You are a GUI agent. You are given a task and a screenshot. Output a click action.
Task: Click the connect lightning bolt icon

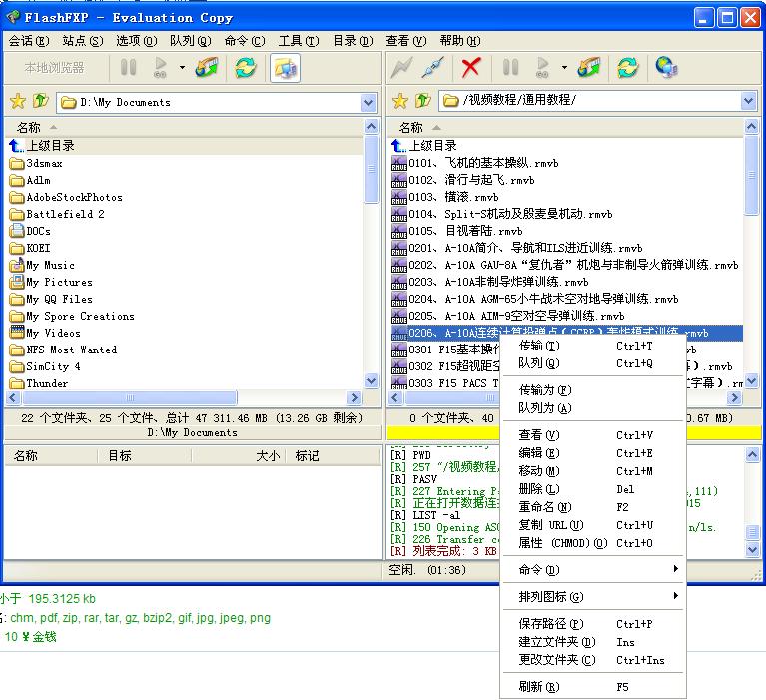coord(402,68)
